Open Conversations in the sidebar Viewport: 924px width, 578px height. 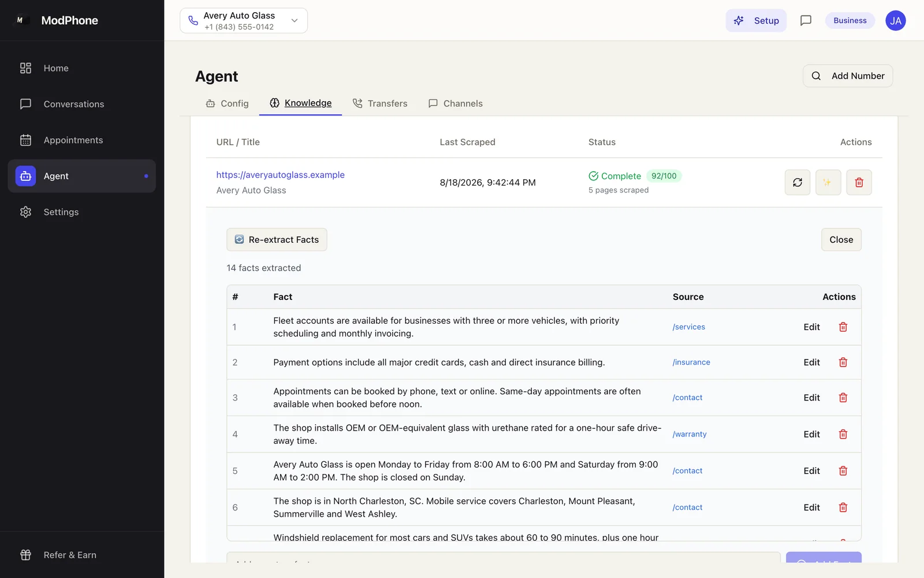pos(81,104)
